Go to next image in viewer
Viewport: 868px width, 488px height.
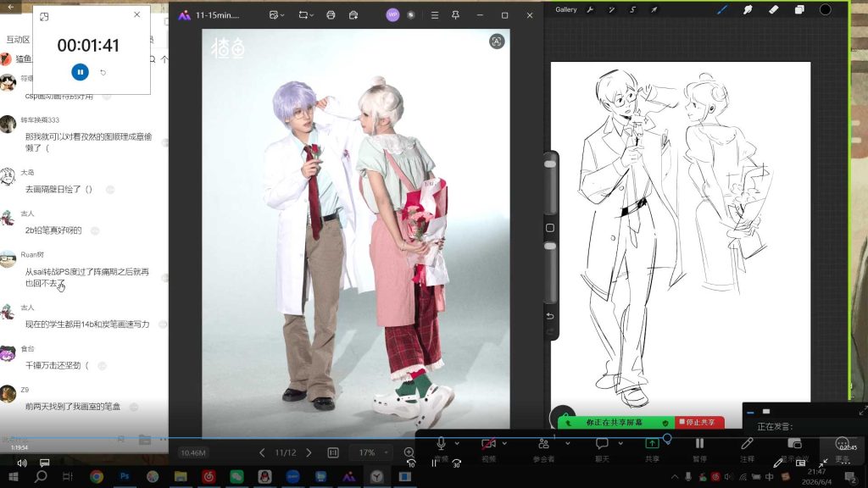coord(309,452)
